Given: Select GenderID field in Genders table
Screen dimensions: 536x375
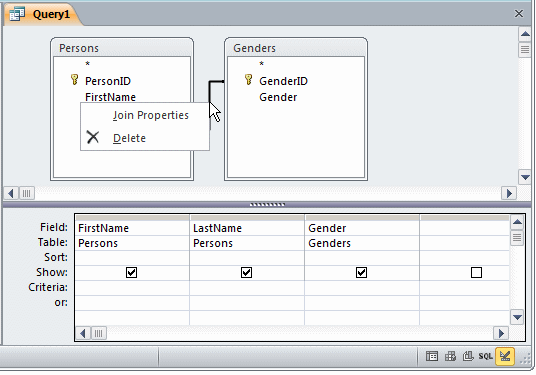Looking at the screenshot, I should point(283,81).
